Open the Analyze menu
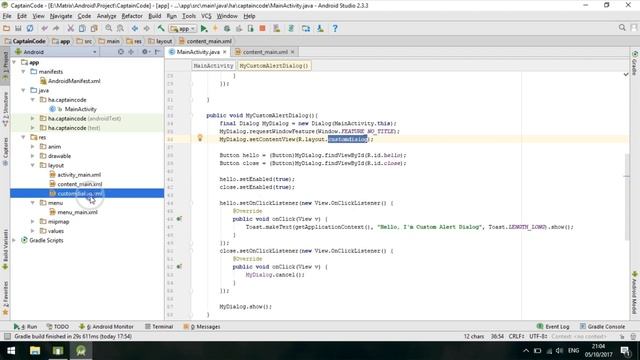The image size is (640, 360). tap(107, 16)
